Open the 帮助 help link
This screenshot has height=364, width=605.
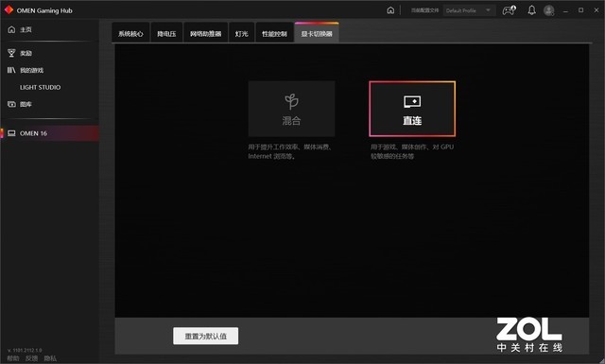pos(13,358)
